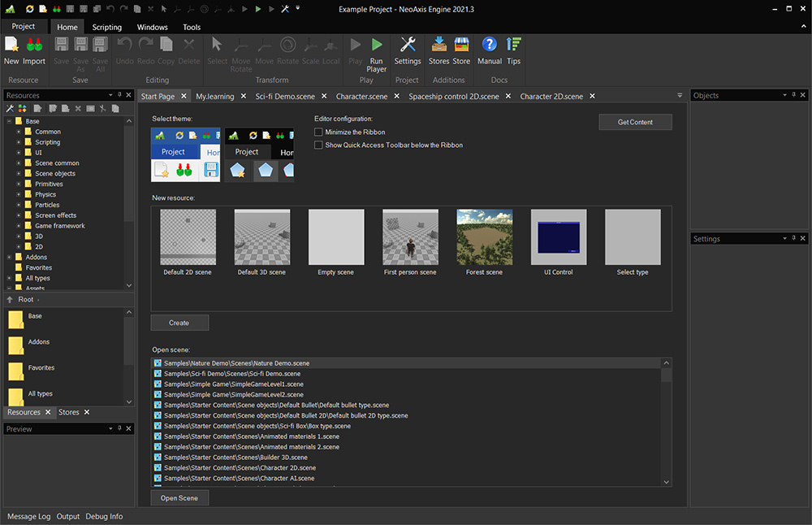This screenshot has width=812, height=525.
Task: Open the Output panel
Action: (68, 517)
